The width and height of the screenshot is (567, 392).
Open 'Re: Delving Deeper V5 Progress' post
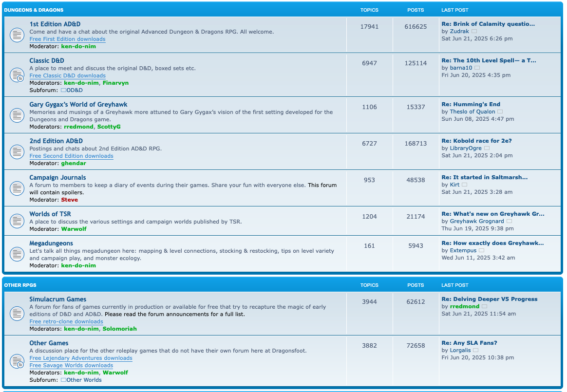(489, 299)
